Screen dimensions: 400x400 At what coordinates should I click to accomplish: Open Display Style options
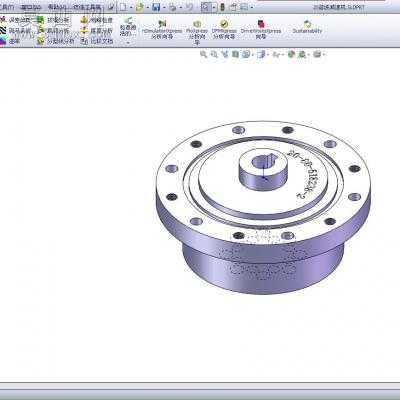pyautogui.click(x=261, y=54)
